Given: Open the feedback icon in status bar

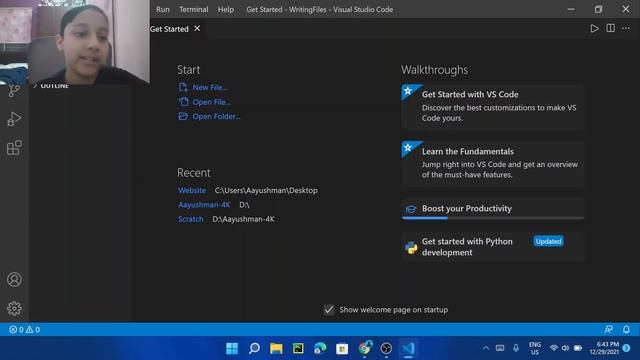Looking at the screenshot, I should pyautogui.click(x=608, y=329).
